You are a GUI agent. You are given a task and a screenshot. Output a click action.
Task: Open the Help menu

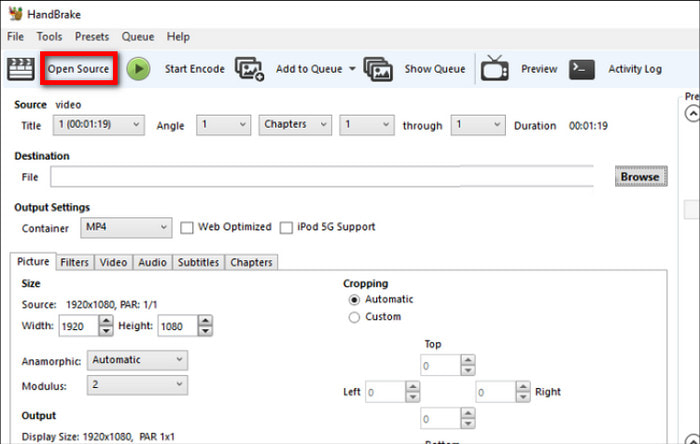click(x=178, y=37)
